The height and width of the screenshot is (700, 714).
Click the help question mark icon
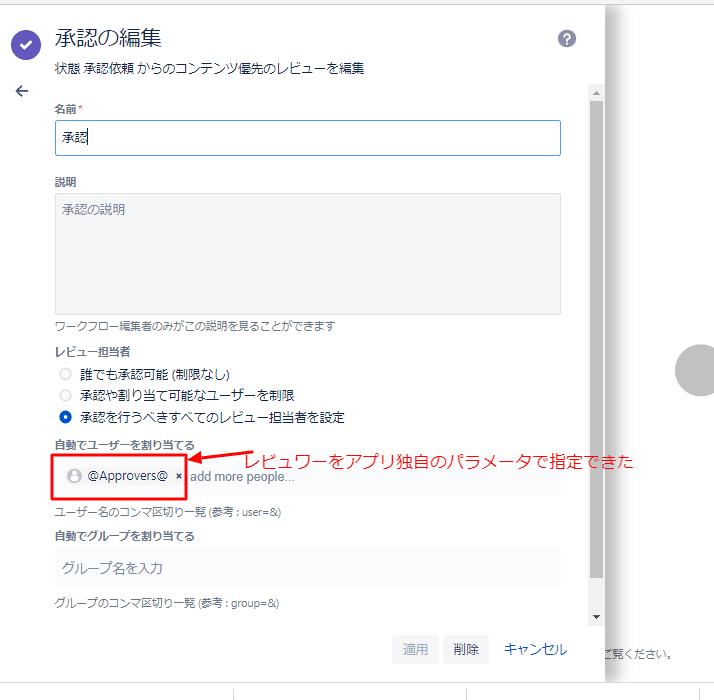pos(566,39)
